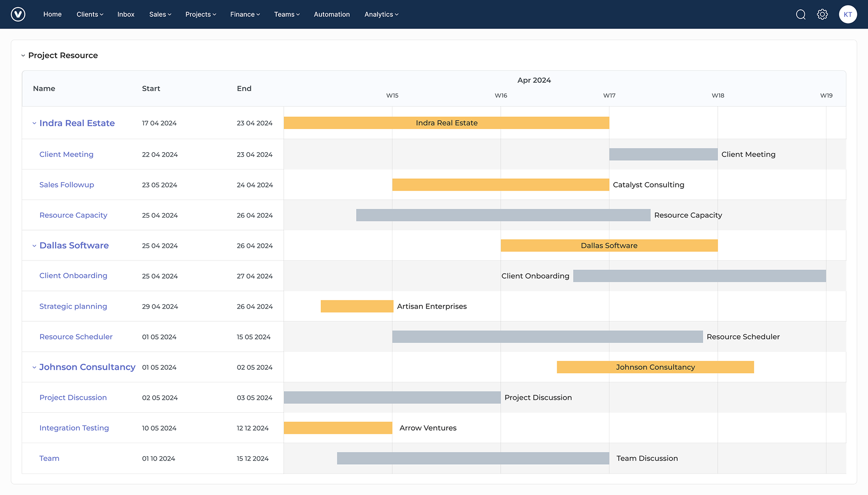Image resolution: width=868 pixels, height=495 pixels.
Task: Go to the Inbox menu item
Action: pyautogui.click(x=126, y=14)
